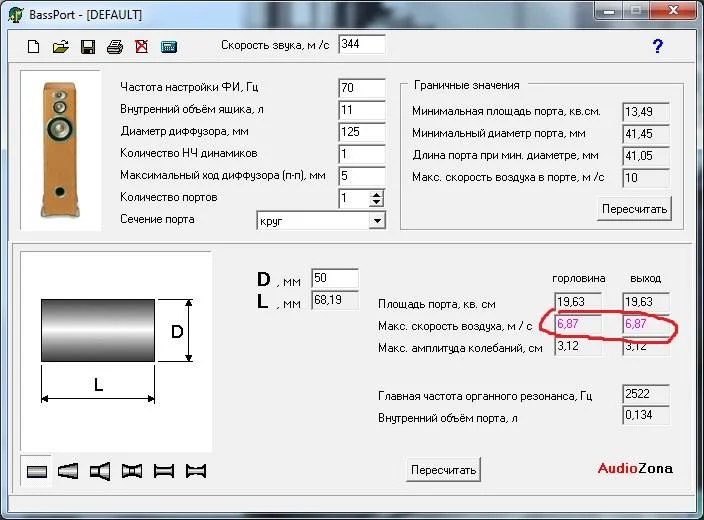
Task: Edit the woofer count field
Action: tap(362, 154)
